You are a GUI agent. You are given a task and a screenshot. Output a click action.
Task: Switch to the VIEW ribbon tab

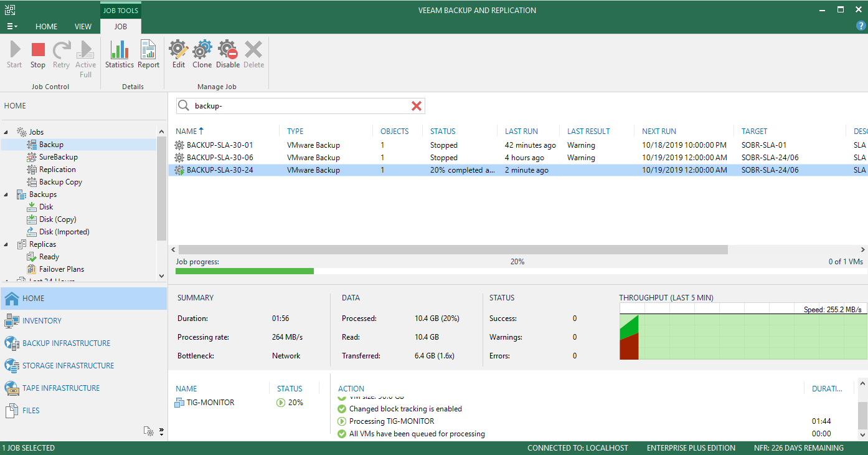(x=83, y=27)
